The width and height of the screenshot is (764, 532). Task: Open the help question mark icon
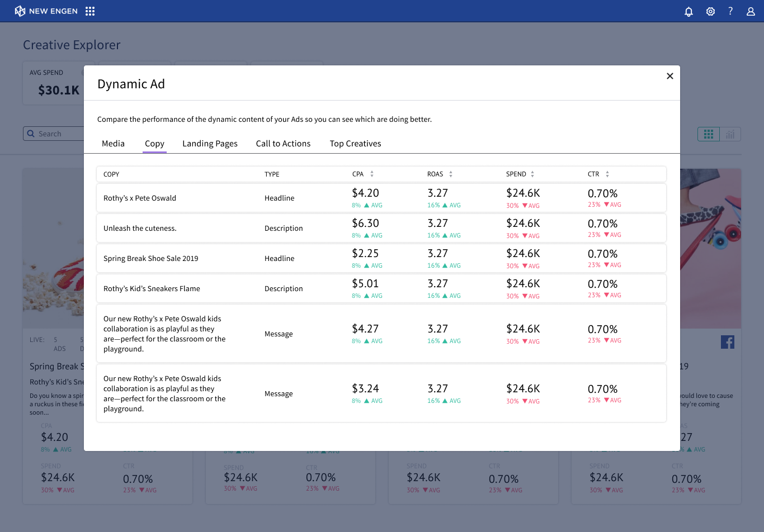tap(730, 11)
